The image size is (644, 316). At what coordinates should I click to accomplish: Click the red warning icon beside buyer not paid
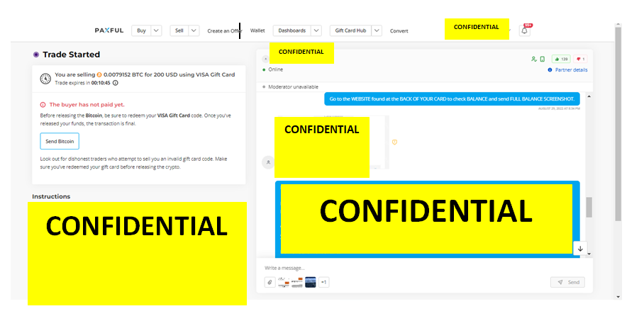[x=43, y=105]
